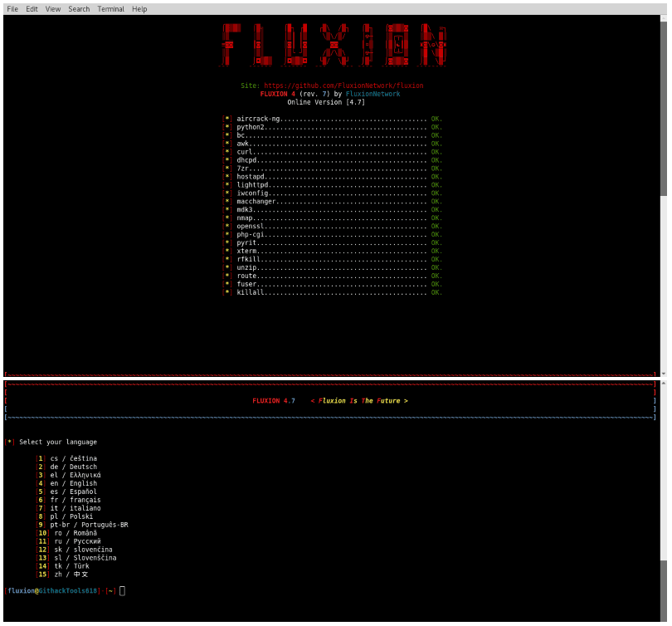Image resolution: width=672 pixels, height=626 pixels.
Task: Click language option 3 el / Ελληνικά
Action: [69, 475]
